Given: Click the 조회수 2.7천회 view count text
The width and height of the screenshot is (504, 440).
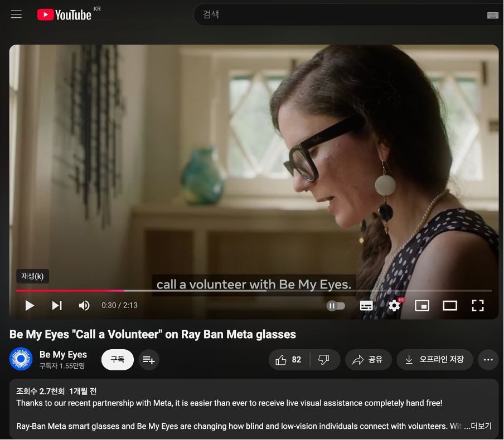Looking at the screenshot, I should tap(41, 391).
